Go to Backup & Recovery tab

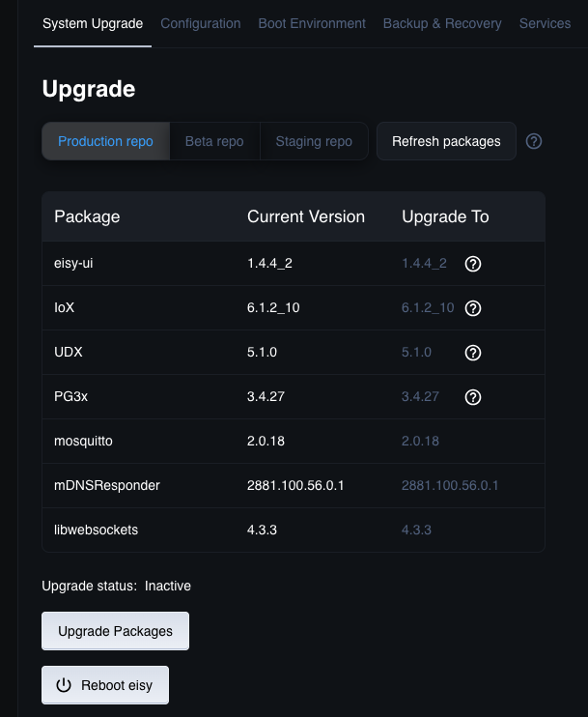click(x=442, y=23)
